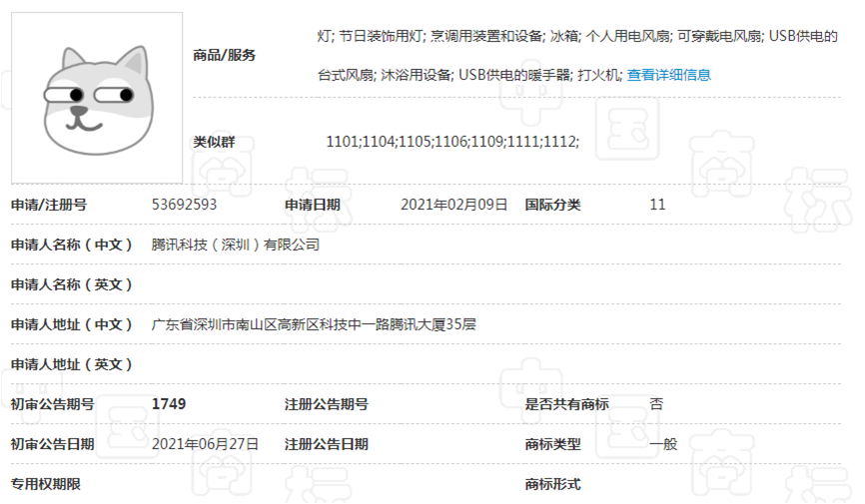Click the international class value 11

[x=657, y=205]
